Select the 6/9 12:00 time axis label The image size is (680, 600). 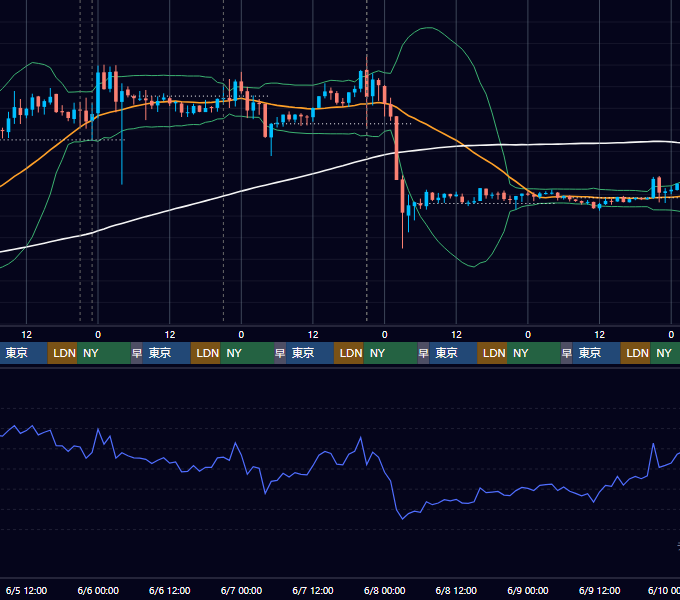pyautogui.click(x=599, y=590)
